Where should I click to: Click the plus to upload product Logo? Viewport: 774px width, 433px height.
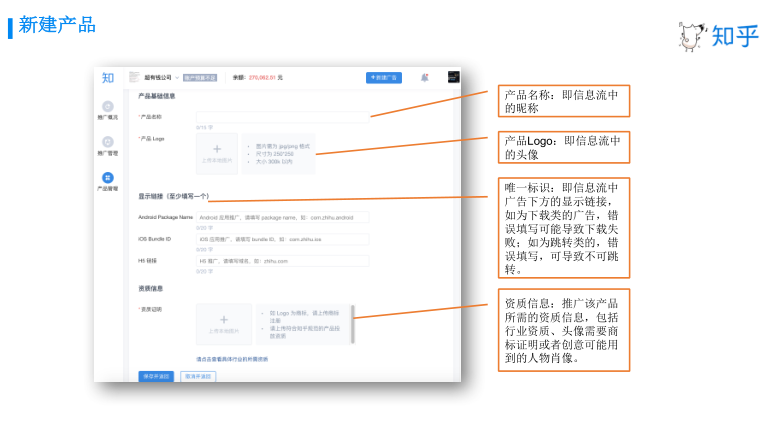point(217,150)
